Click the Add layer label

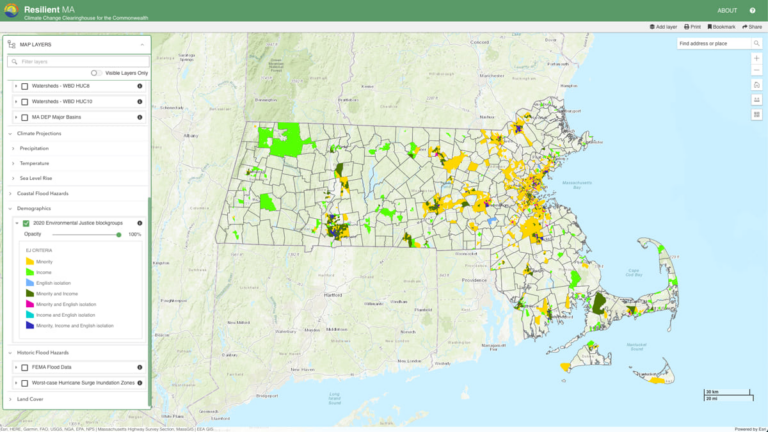coord(666,27)
